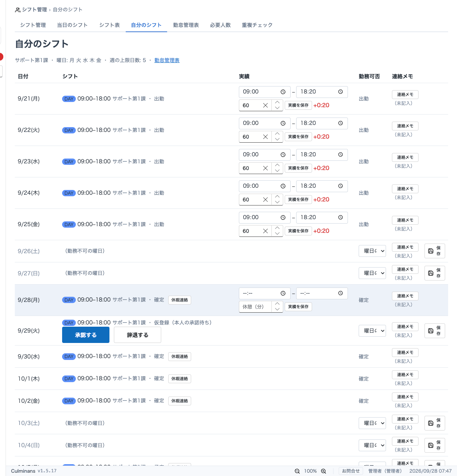This screenshot has height=476, width=457.
Task: Select the 自分のシフト tab
Action: click(x=146, y=25)
